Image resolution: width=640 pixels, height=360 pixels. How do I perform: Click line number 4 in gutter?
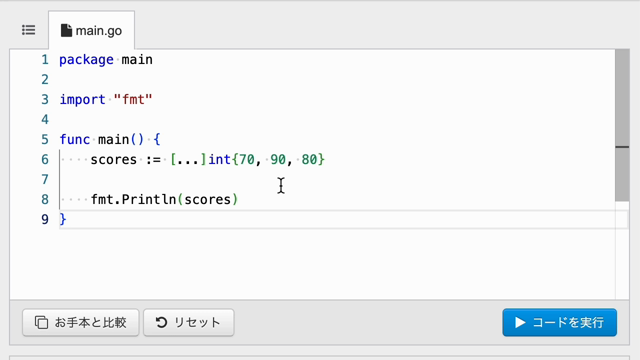(x=45, y=120)
